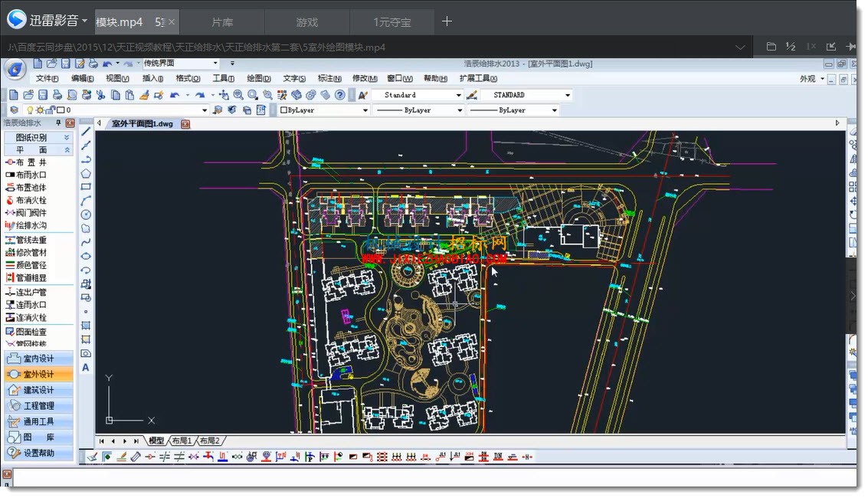This screenshot has height=498, width=868.
Task: Open the 工程管理 module
Action: (38, 405)
